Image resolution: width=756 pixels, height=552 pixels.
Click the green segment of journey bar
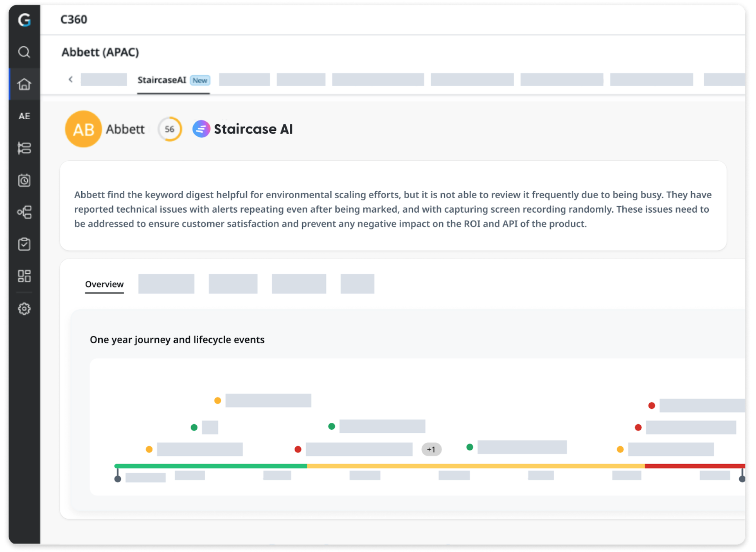coord(211,466)
